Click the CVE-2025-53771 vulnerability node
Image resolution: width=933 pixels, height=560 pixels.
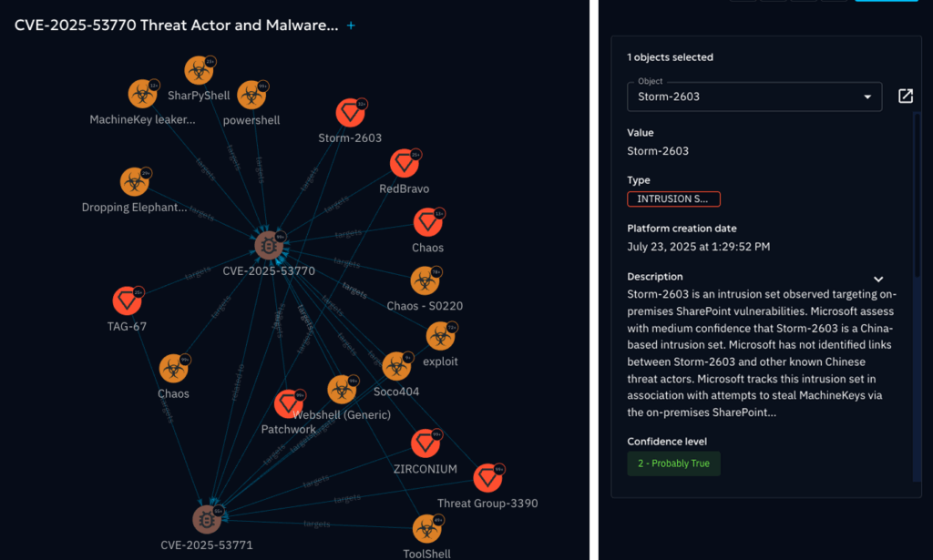coord(206,519)
